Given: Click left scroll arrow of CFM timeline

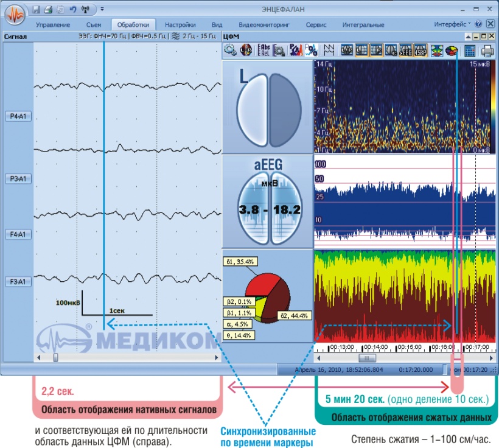Looking at the screenshot, I should (318, 358).
